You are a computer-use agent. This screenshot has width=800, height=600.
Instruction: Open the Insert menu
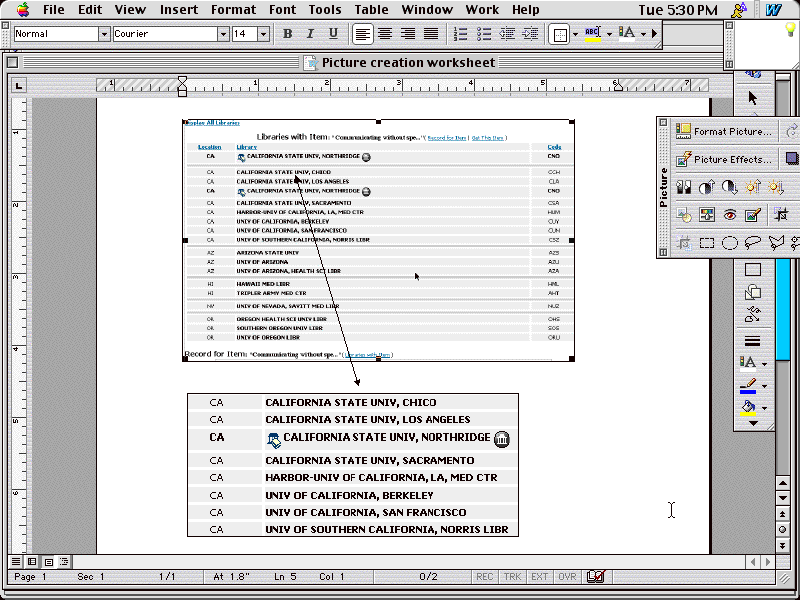click(179, 10)
